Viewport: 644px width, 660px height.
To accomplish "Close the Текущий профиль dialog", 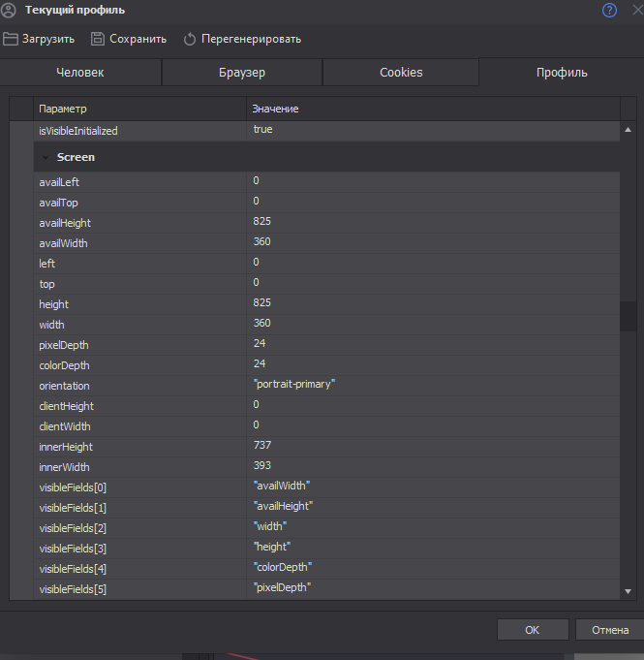I will click(x=638, y=10).
